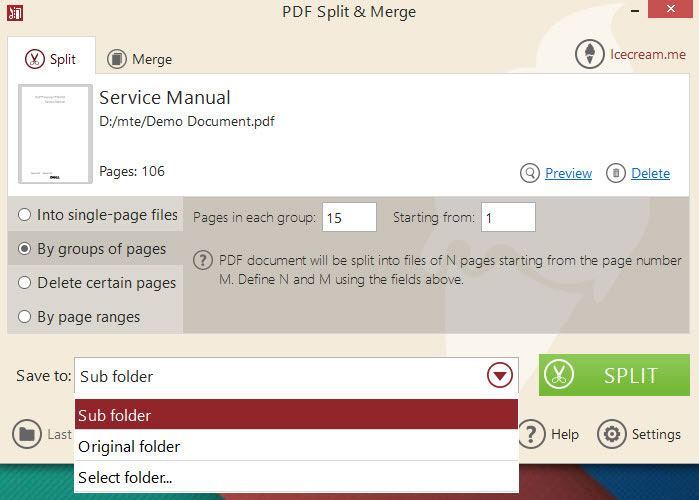Click the Service Manual page thumbnail

pos(55,134)
